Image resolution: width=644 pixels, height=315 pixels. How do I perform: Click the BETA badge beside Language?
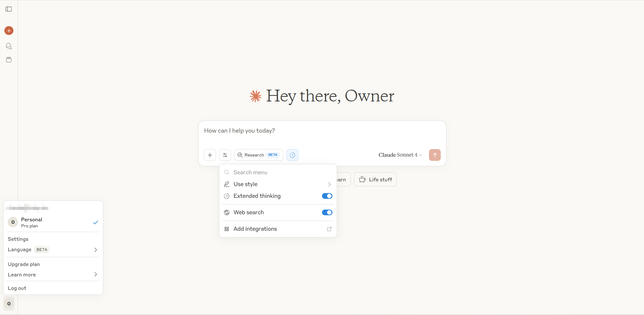pyautogui.click(x=42, y=250)
